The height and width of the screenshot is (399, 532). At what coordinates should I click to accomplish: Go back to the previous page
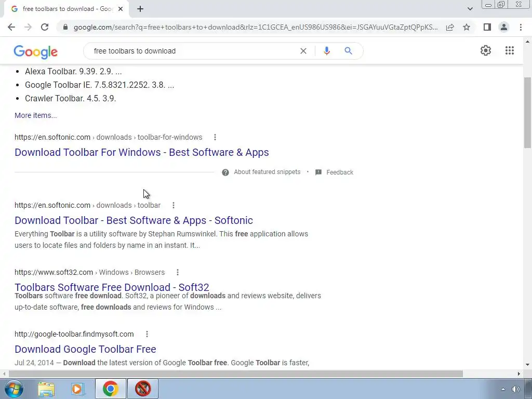[11, 27]
